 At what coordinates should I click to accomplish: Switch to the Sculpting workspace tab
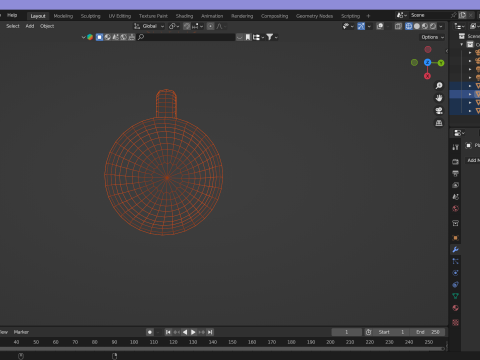point(90,16)
